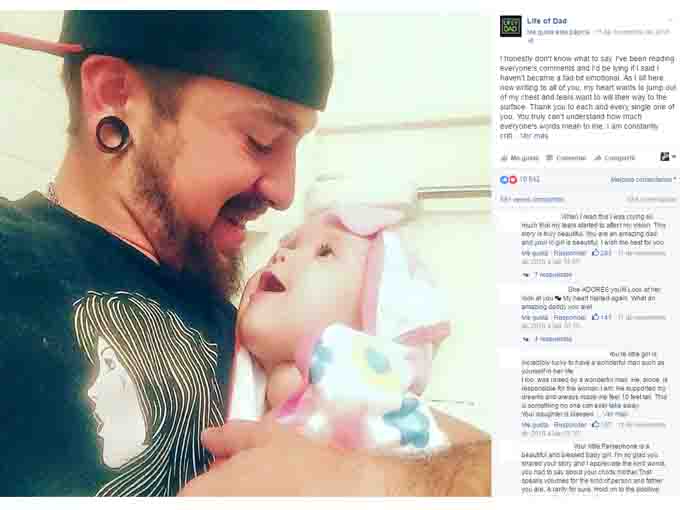Click the father and baby photo
The width and height of the screenshot is (680, 510).
(245, 254)
